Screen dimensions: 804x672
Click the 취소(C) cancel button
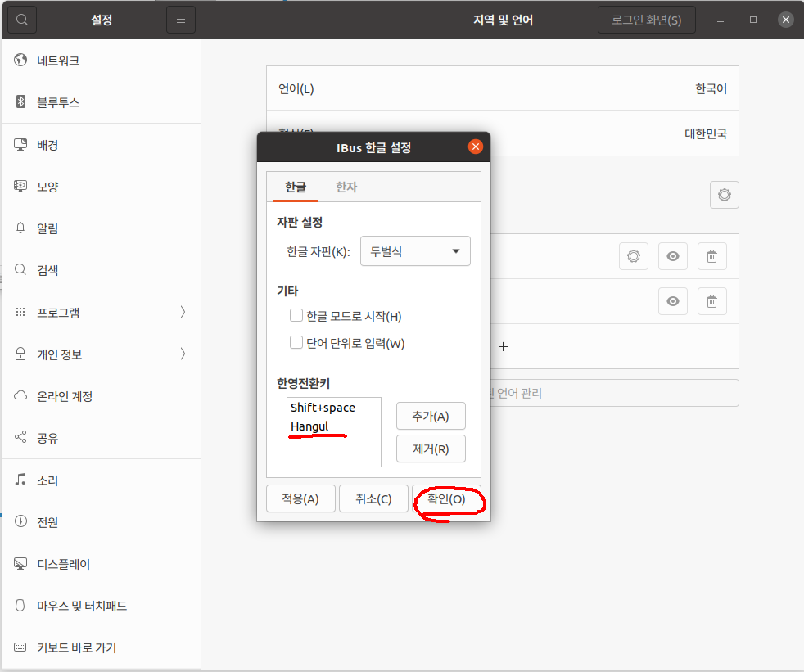(x=373, y=498)
